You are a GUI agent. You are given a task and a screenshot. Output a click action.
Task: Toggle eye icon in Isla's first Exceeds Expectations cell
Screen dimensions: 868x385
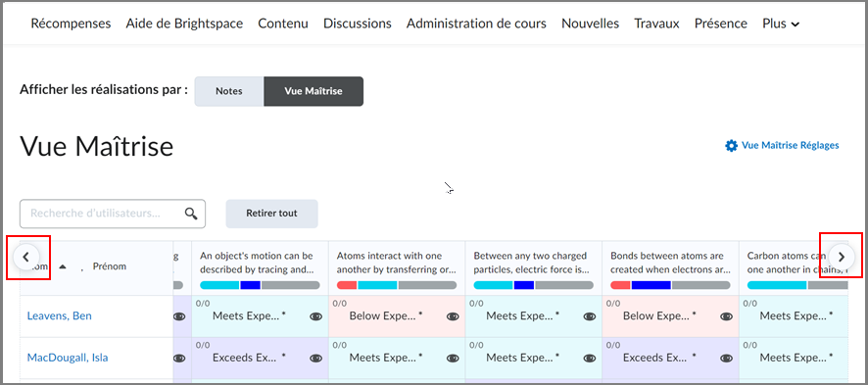(316, 358)
